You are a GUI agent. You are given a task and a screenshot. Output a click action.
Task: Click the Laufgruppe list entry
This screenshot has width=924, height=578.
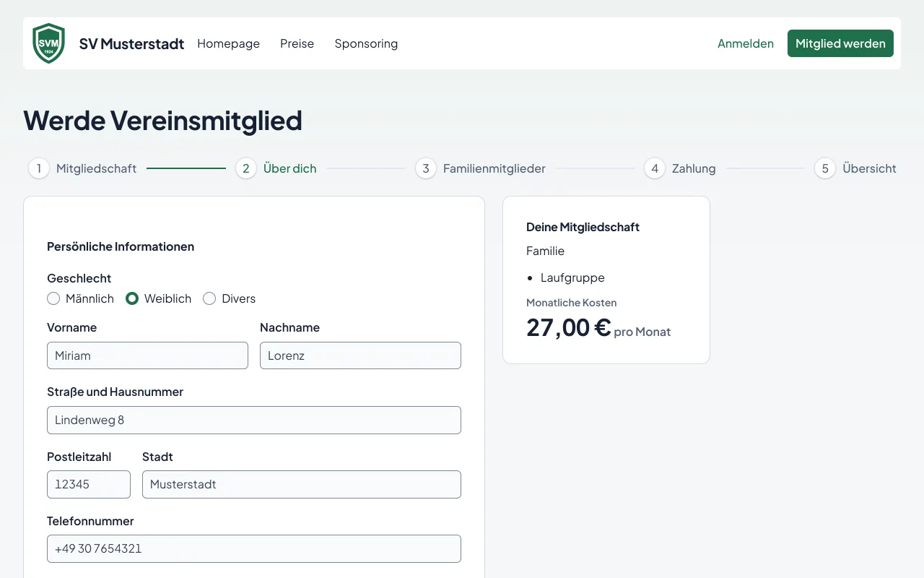coord(572,277)
